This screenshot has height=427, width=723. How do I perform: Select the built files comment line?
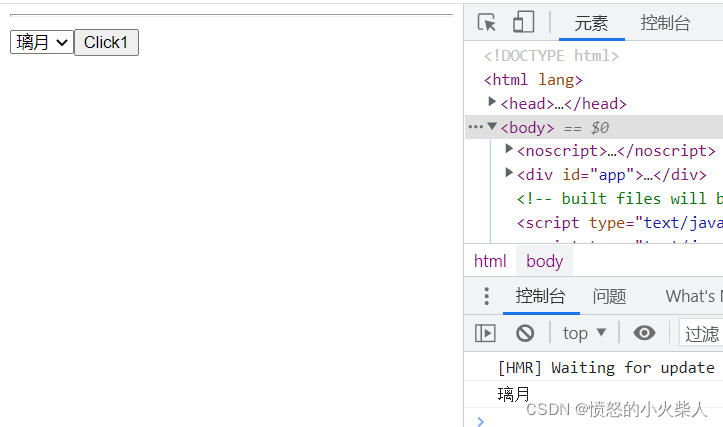619,199
